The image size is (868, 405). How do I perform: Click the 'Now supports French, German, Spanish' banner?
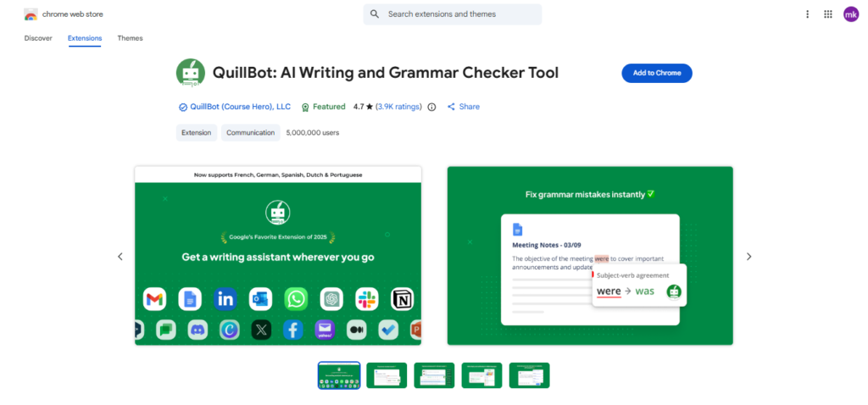click(278, 175)
